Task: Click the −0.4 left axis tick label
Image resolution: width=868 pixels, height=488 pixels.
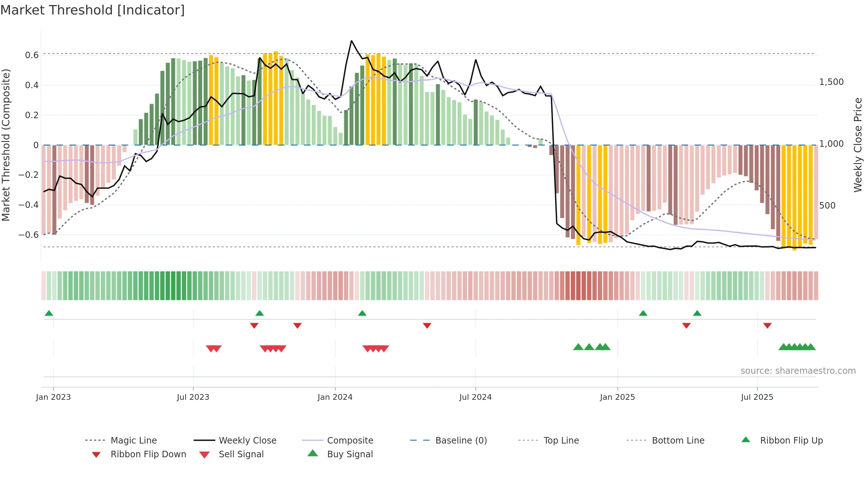Action: (x=29, y=205)
